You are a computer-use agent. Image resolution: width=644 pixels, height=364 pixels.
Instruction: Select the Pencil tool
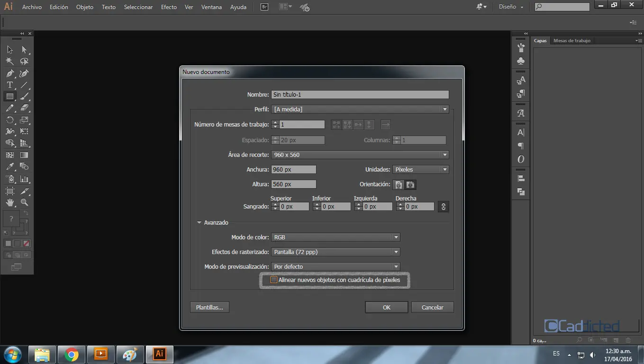[x=10, y=108]
